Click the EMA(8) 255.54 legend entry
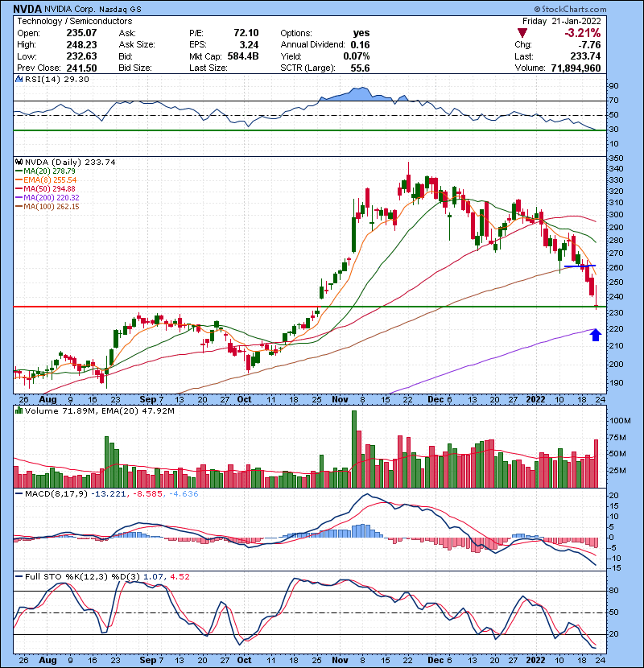The width and height of the screenshot is (644, 668). 50,180
